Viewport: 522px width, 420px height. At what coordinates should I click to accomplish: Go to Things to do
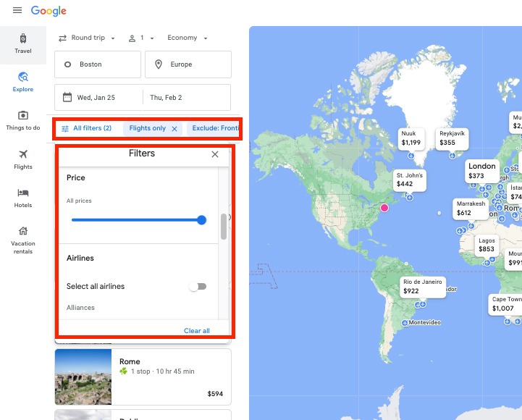[x=23, y=120]
